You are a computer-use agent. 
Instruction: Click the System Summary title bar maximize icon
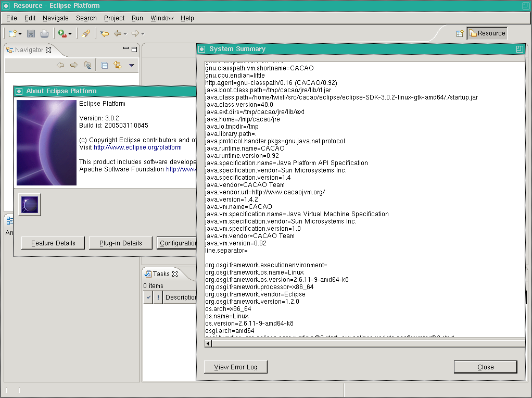[520, 49]
